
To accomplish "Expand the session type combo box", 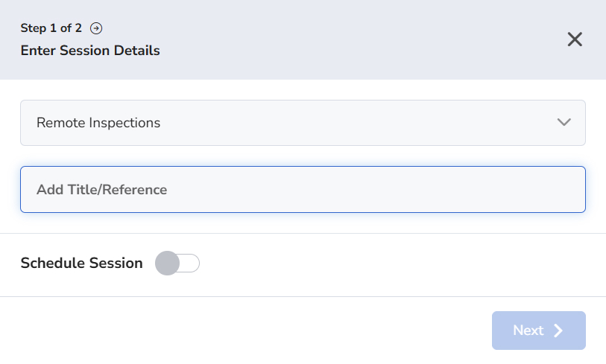I will 303,123.
